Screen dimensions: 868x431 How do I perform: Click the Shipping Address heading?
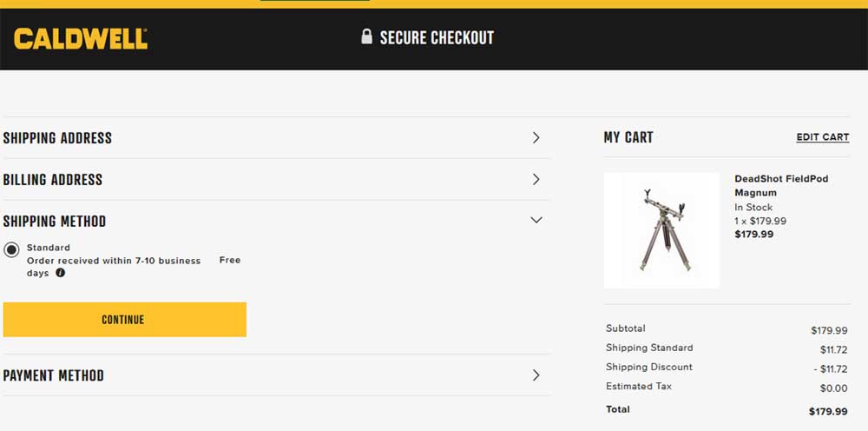click(57, 138)
